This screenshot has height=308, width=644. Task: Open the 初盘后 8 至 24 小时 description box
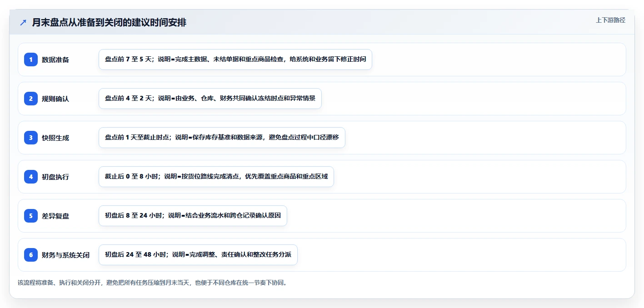193,216
